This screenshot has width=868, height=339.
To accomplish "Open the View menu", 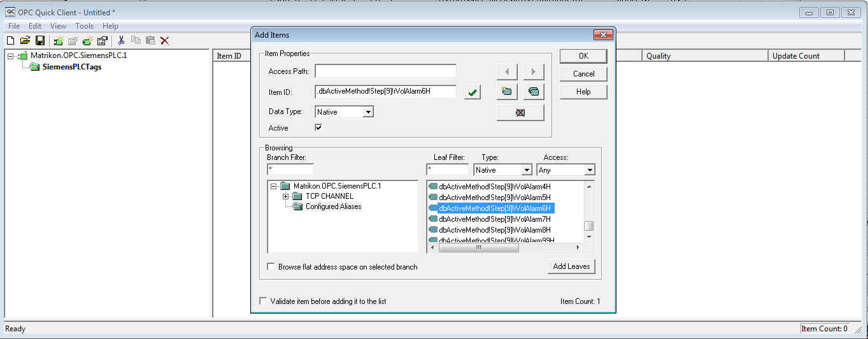I will [58, 26].
